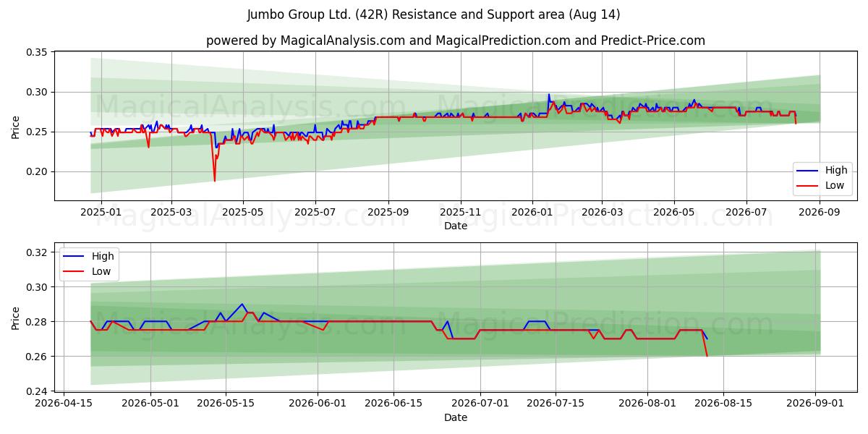The height and width of the screenshot is (434, 868).
Task: Click top chart '0.25' price tick
Action: tap(38, 132)
